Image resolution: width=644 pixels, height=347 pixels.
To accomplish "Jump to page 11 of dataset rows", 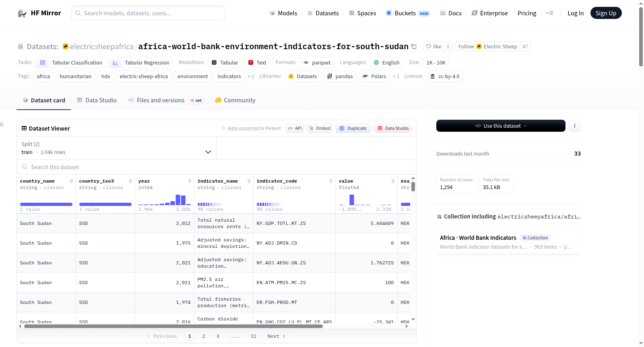I will pos(253,336).
